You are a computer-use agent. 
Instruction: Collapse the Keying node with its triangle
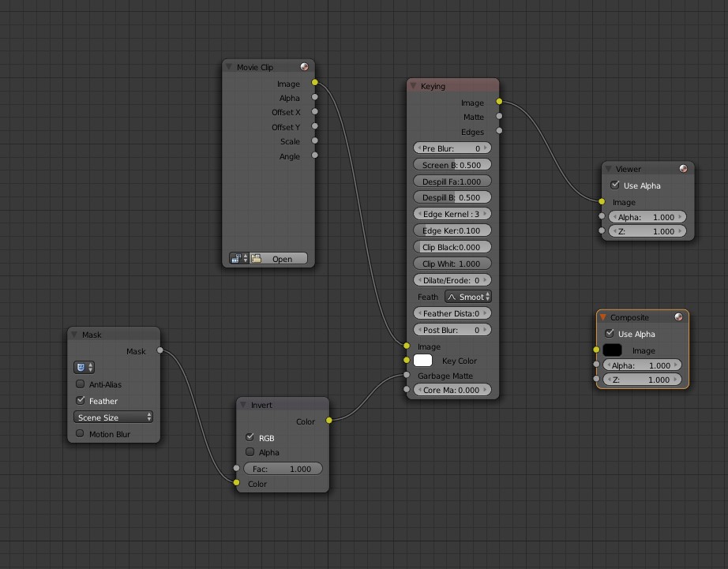(412, 84)
